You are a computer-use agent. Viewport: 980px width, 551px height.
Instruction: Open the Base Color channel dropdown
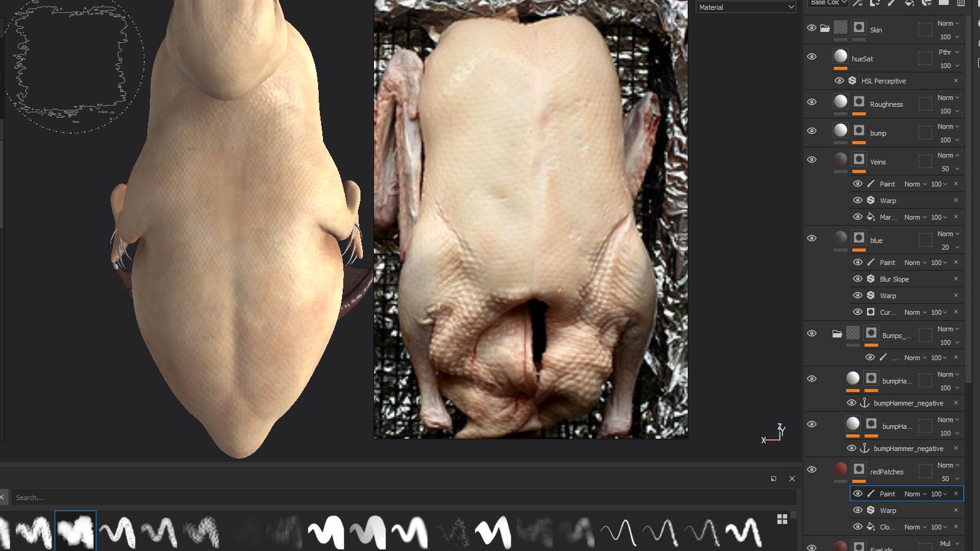[x=828, y=2]
